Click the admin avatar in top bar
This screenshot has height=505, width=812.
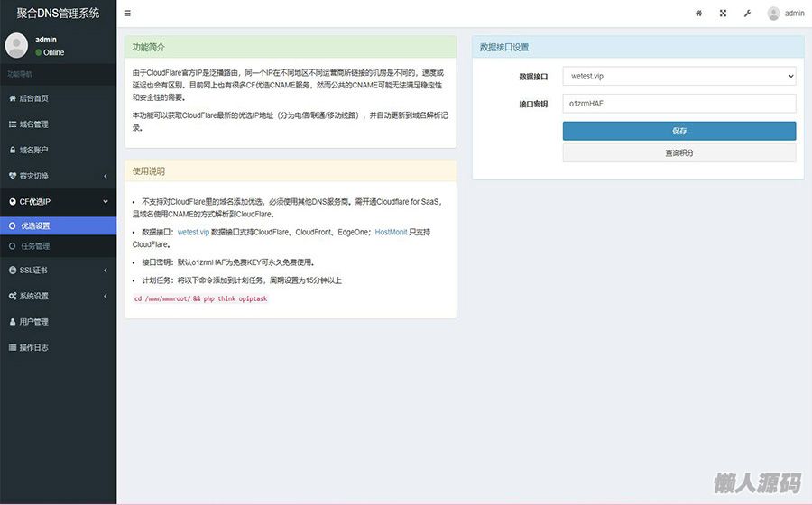pos(773,14)
